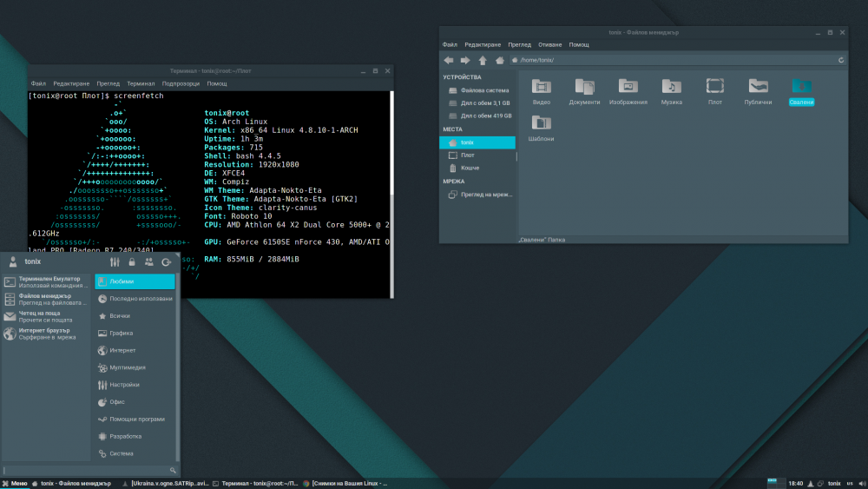Select the Документи folder
Screen dimensions: 868x489
[584, 91]
